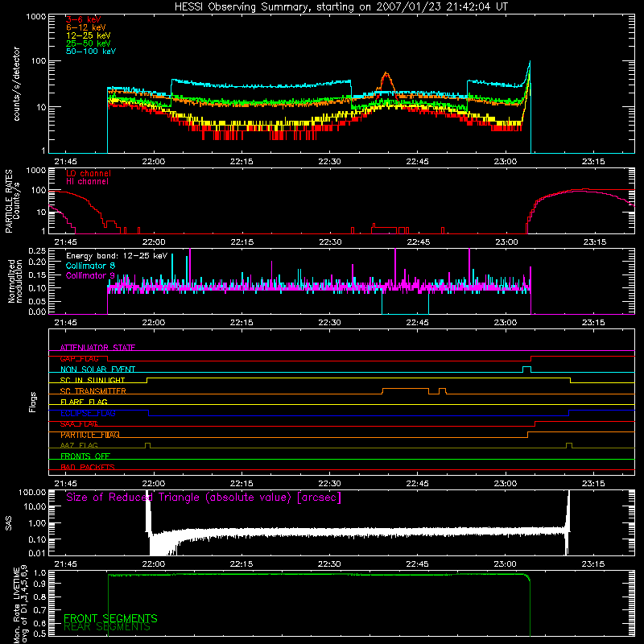Click the green 25-50 keV legend entry
The width and height of the screenshot is (644, 644).
[x=89, y=43]
